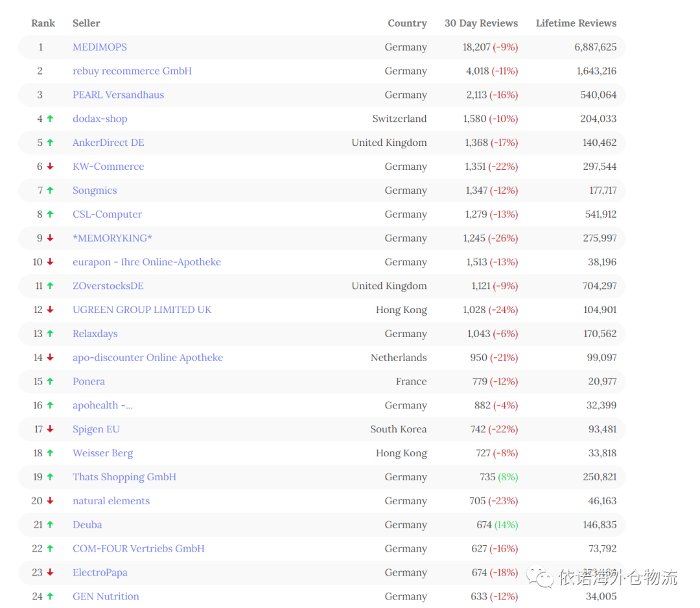Click the Songmics seller link
The width and height of the screenshot is (700, 608).
pyautogui.click(x=95, y=190)
